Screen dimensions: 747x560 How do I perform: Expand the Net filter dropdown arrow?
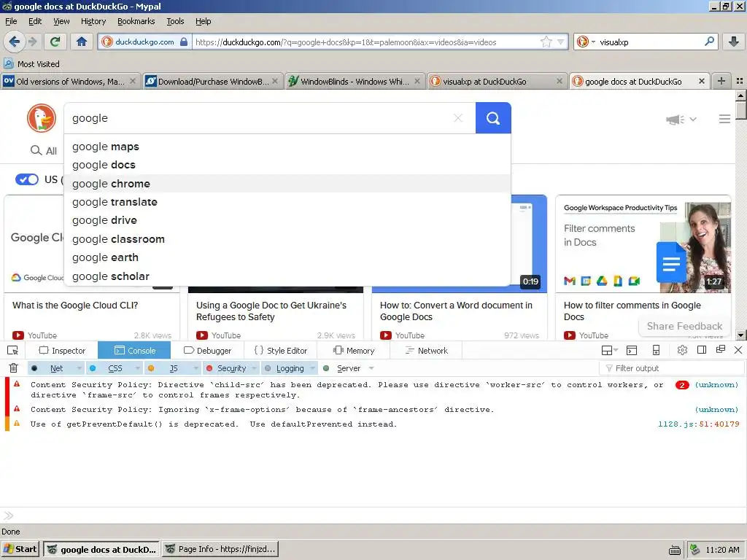pos(79,368)
